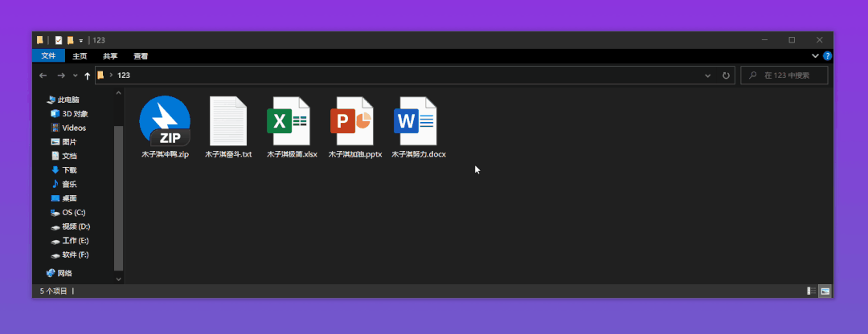Click the navigation pane scroll-down arrow

click(118, 279)
